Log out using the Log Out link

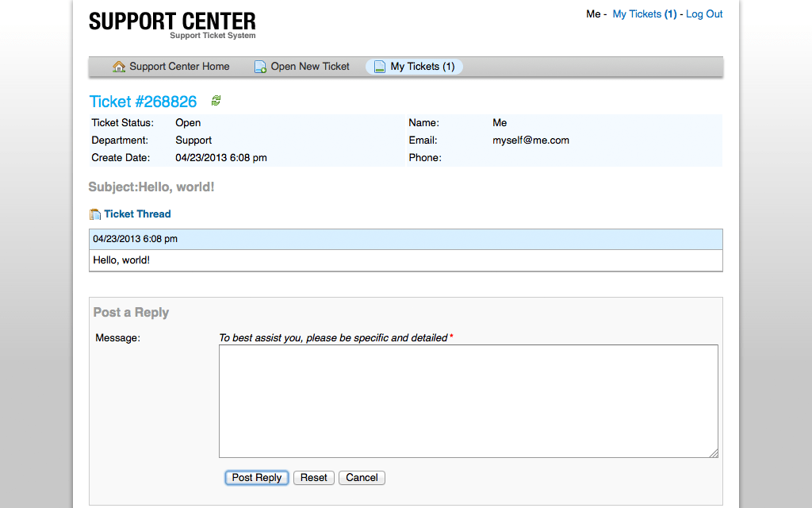704,14
